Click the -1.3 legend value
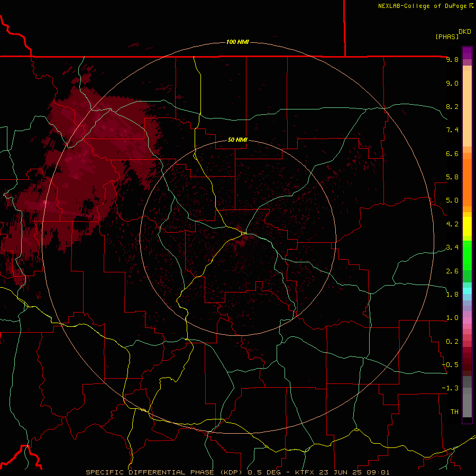Image resolution: width=476 pixels, height=476 pixels. (450, 388)
